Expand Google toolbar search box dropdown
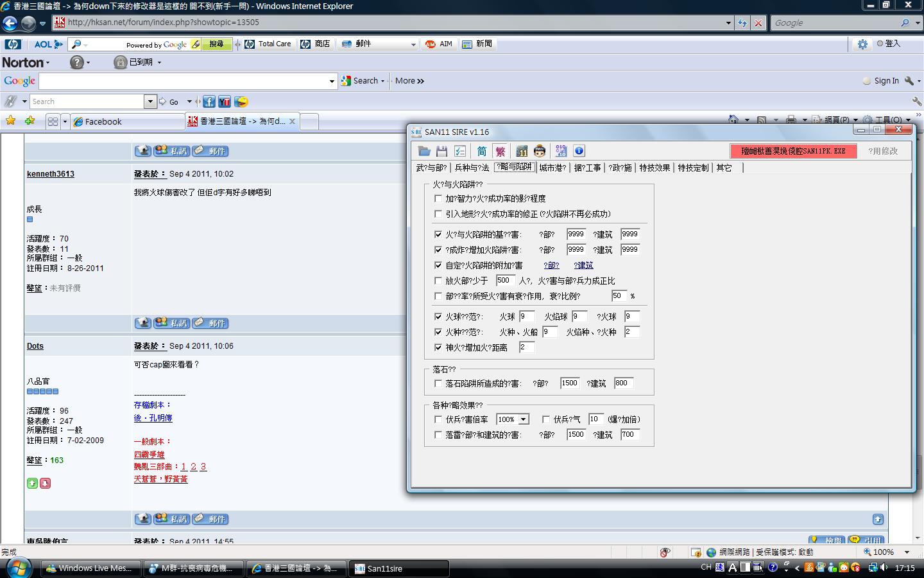924x578 pixels. (332, 81)
